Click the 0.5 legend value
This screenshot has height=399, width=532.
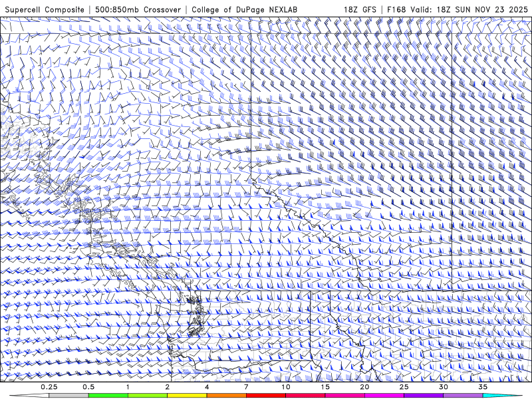pyautogui.click(x=88, y=387)
